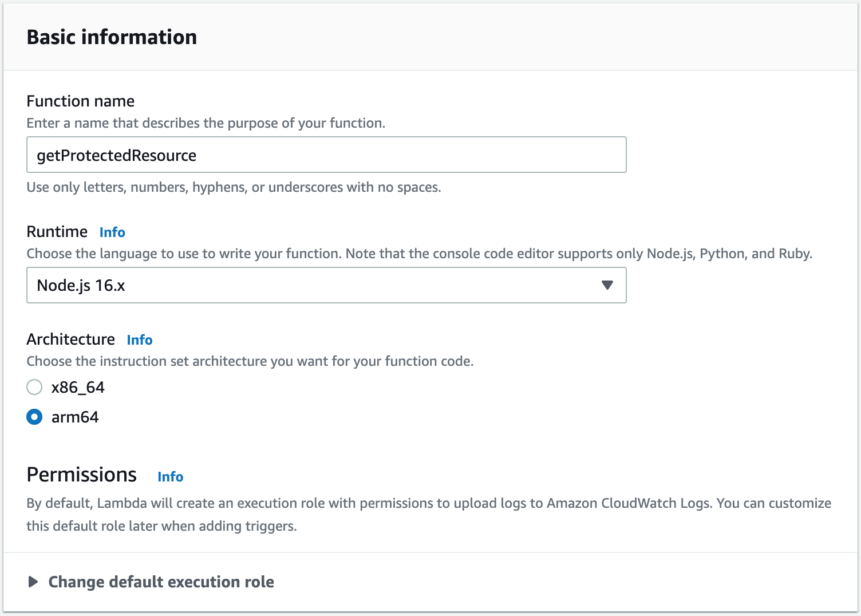This screenshot has height=616, width=861.
Task: Click the Architecture section label
Action: pos(70,339)
